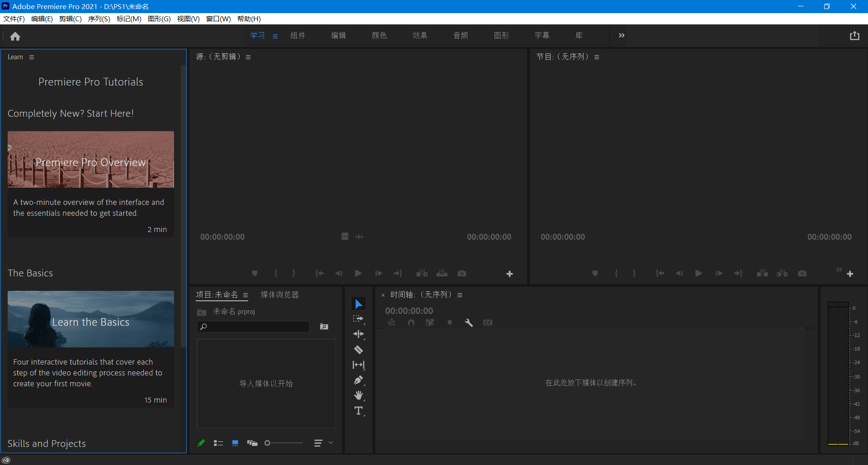
Task: Click Drag Video Only icon in Source monitor
Action: coord(344,237)
